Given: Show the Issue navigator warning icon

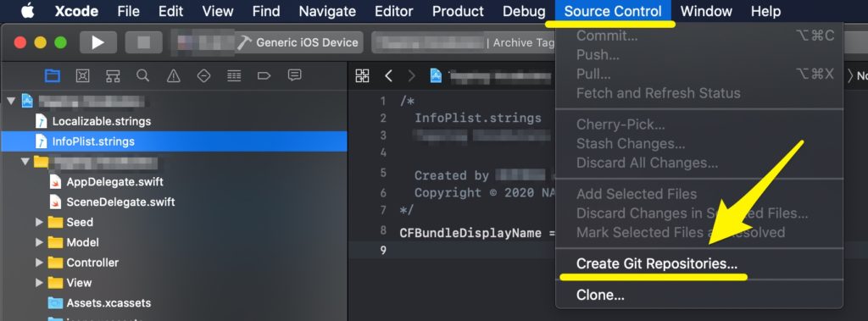Looking at the screenshot, I should point(173,76).
